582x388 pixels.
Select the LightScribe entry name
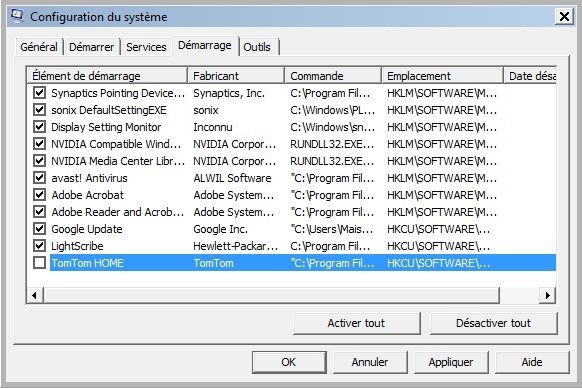coord(77,246)
